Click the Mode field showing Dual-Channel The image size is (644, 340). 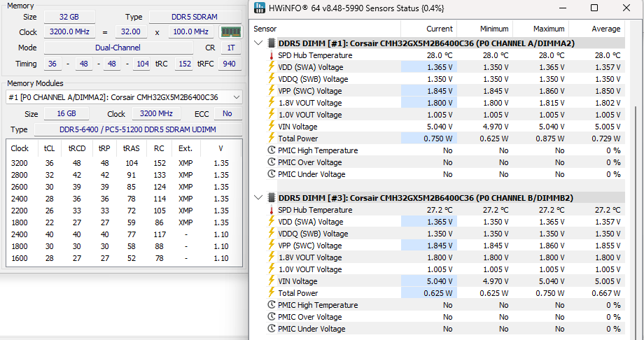tap(118, 48)
